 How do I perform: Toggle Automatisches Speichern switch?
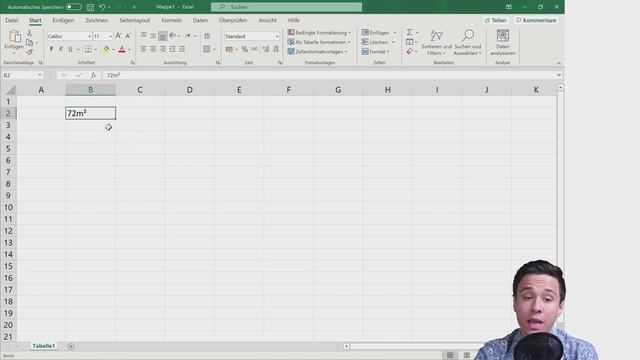73,7
